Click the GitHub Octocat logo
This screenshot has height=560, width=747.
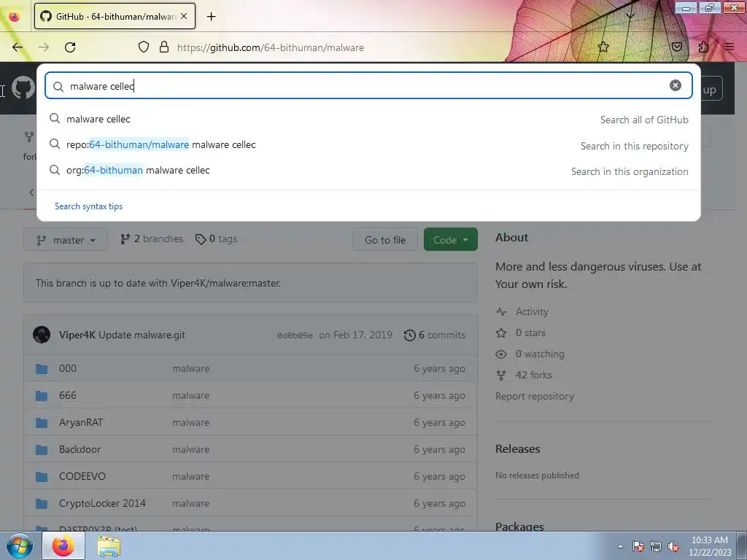coord(23,88)
